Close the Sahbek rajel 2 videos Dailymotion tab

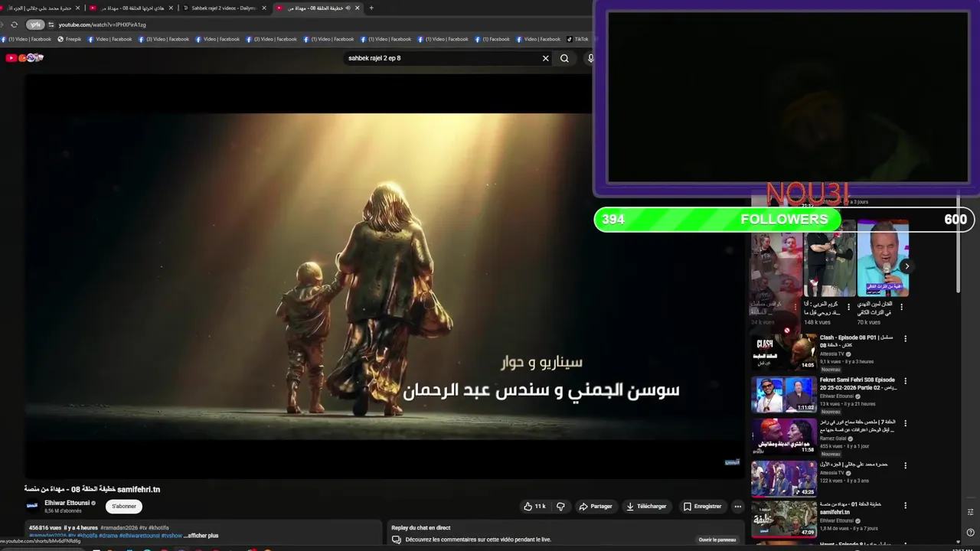click(264, 8)
